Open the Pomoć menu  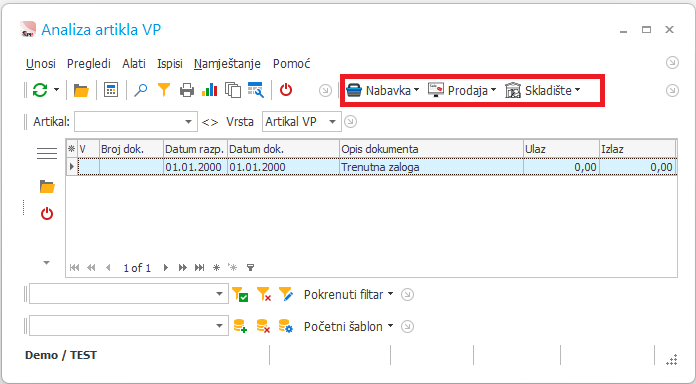tap(292, 64)
